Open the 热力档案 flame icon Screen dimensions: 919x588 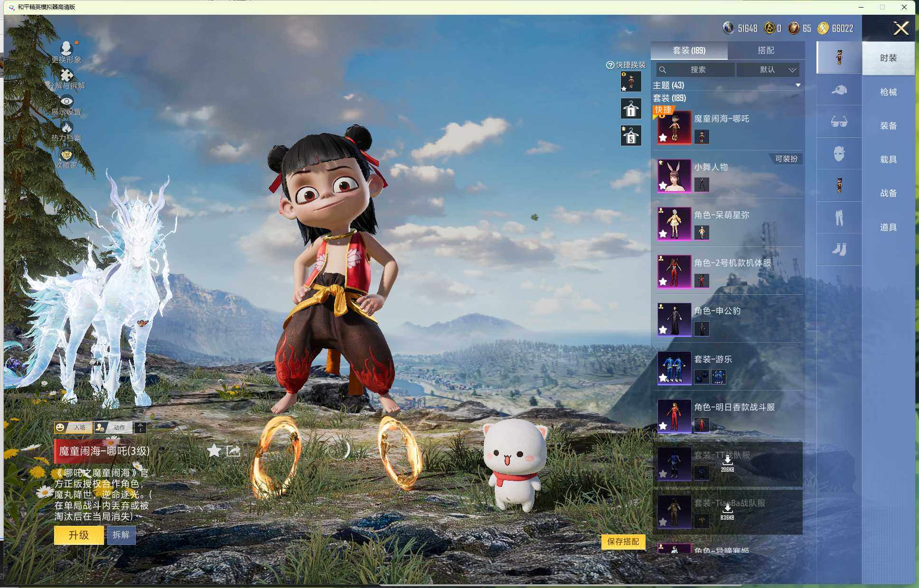[x=66, y=127]
